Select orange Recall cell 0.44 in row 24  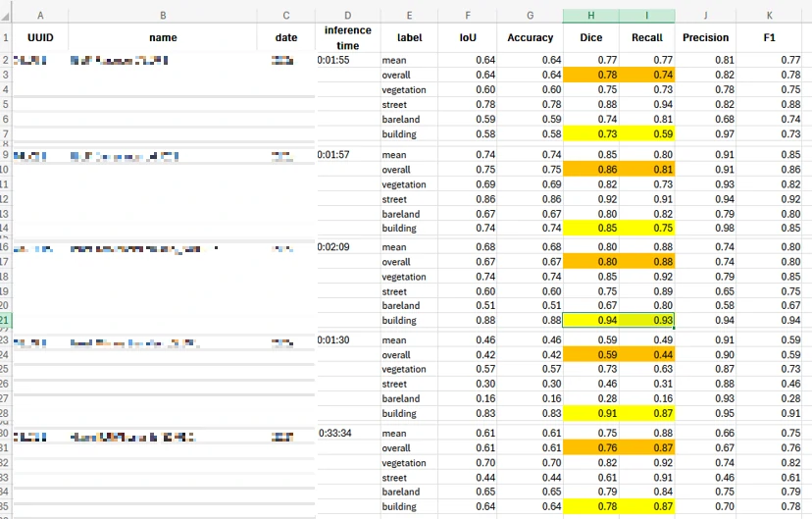pos(647,355)
